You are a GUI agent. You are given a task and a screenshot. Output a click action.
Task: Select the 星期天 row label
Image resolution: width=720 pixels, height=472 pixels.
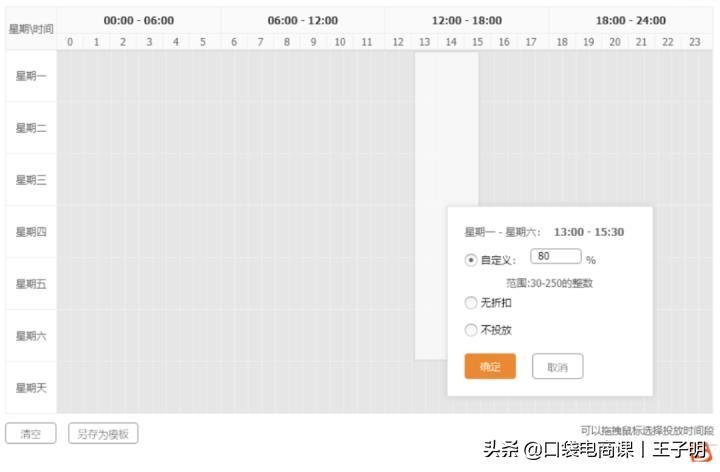[31, 388]
